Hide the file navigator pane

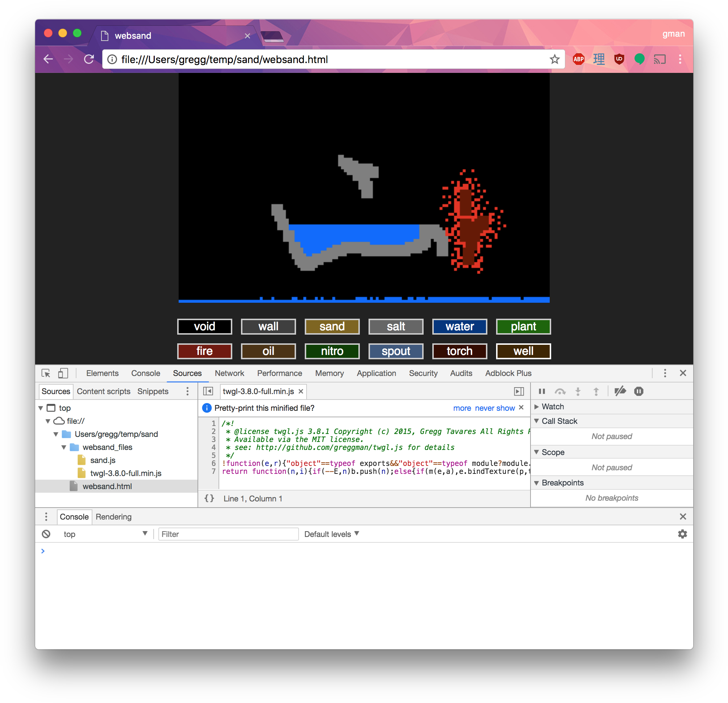(208, 391)
